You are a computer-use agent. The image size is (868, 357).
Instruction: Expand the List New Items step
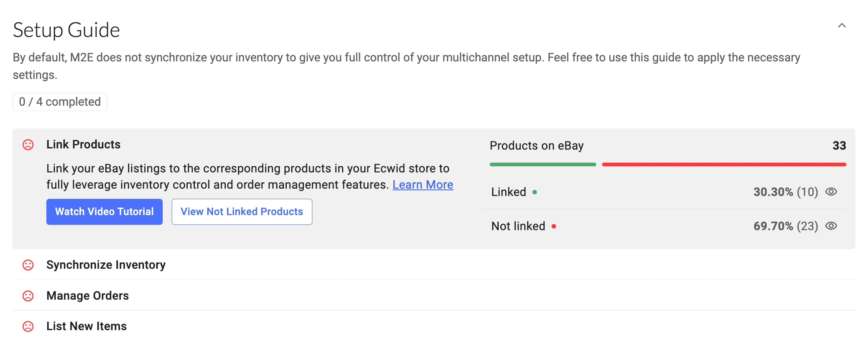(87, 326)
